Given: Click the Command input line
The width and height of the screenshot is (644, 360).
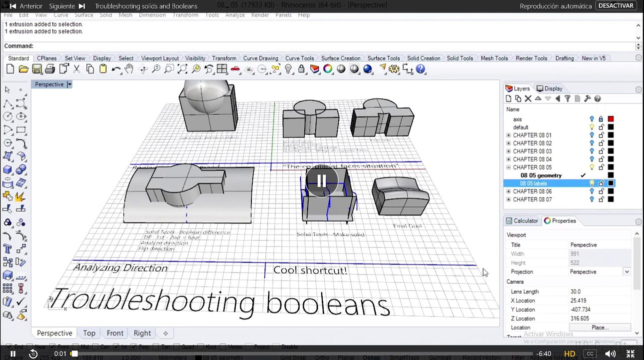Looking at the screenshot, I should [320, 46].
